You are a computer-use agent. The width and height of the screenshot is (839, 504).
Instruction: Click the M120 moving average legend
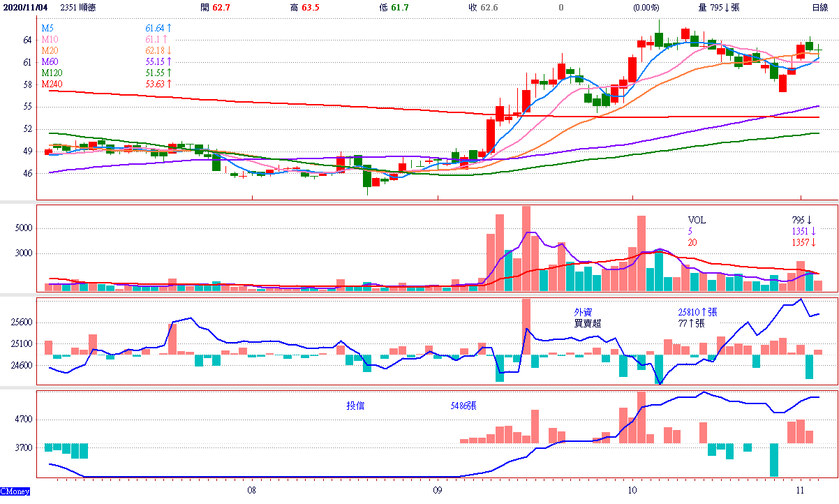(x=51, y=73)
